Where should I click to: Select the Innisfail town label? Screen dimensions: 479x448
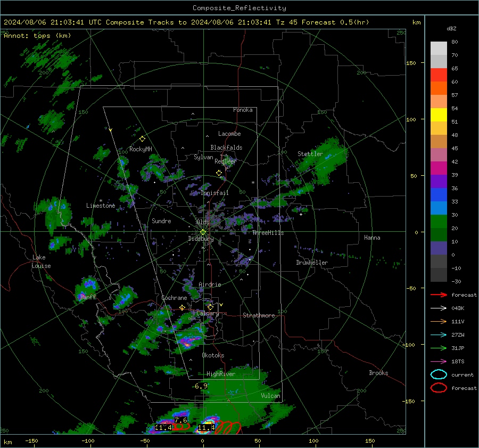(214, 193)
